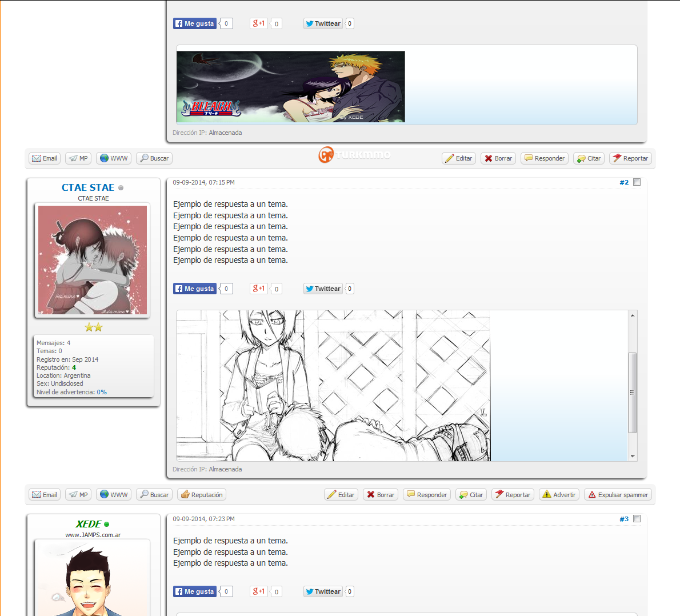Click Email button under first post
The image size is (680, 616).
click(x=45, y=158)
